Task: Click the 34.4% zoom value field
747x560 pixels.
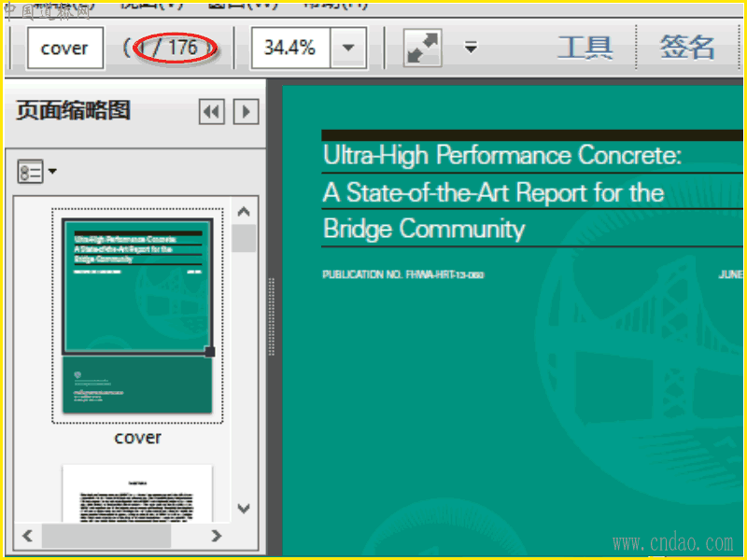Action: point(290,49)
